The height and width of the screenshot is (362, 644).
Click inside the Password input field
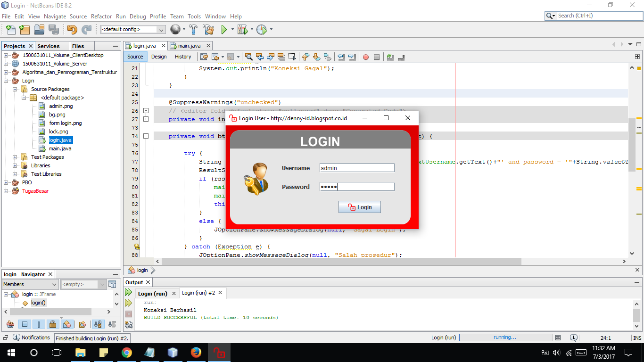tap(357, 186)
